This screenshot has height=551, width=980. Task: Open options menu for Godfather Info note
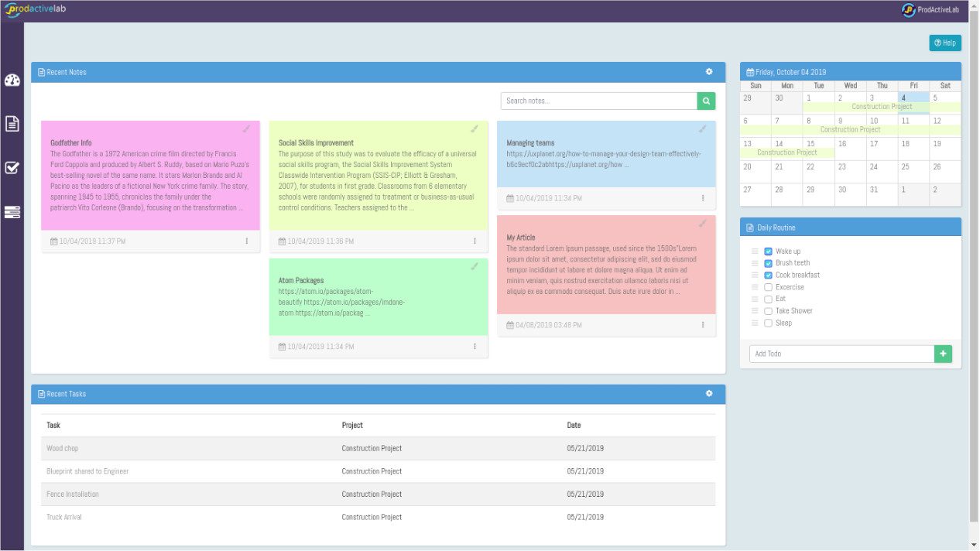pyautogui.click(x=247, y=241)
